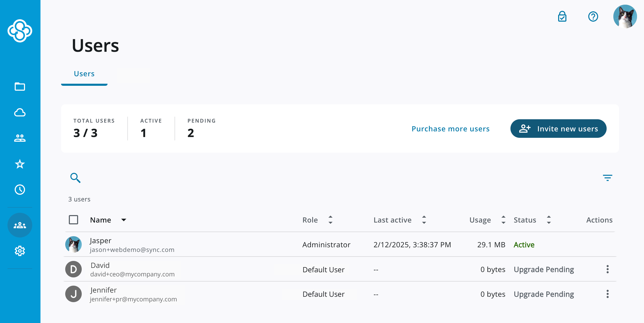Open the filter icon above table

(607, 178)
